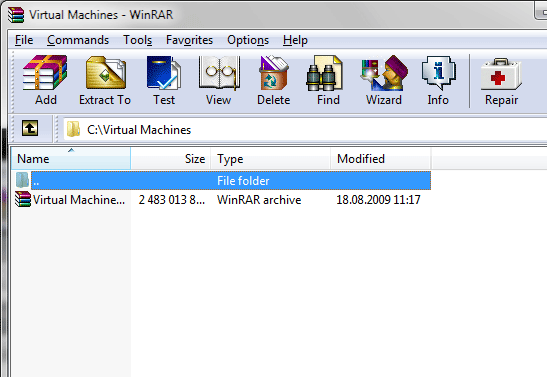This screenshot has width=547, height=377.
Task: Click the Find binoculars toolbar icon
Action: point(324,73)
